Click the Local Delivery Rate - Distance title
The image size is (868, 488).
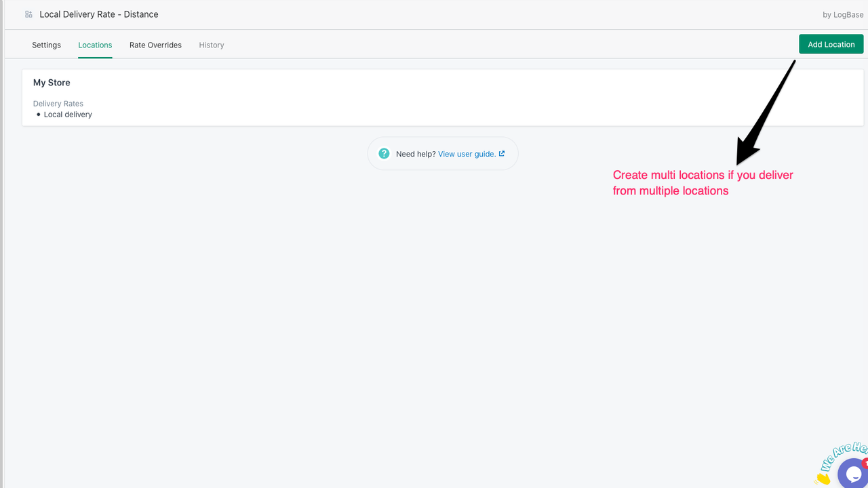tap(99, 14)
